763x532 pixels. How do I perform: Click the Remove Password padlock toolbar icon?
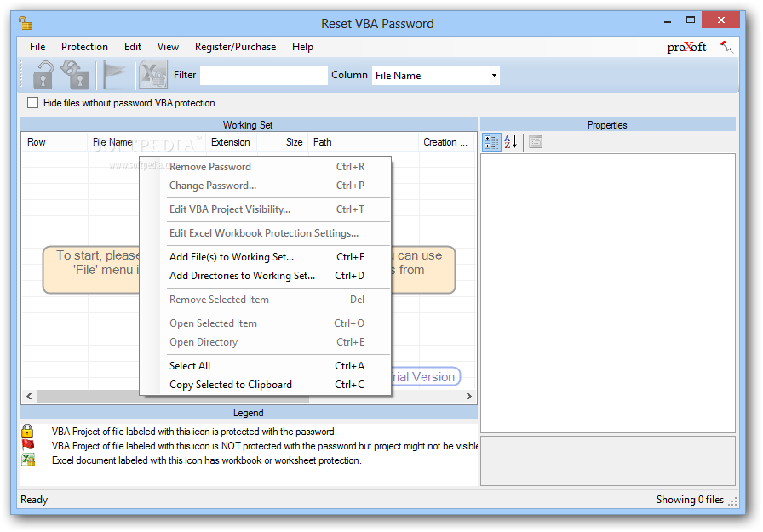[x=43, y=75]
